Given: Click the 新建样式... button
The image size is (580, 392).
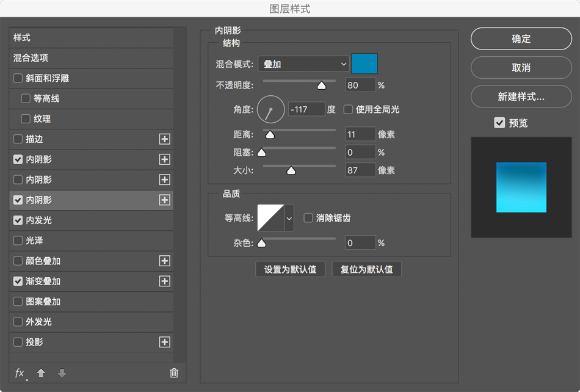Looking at the screenshot, I should 521,96.
